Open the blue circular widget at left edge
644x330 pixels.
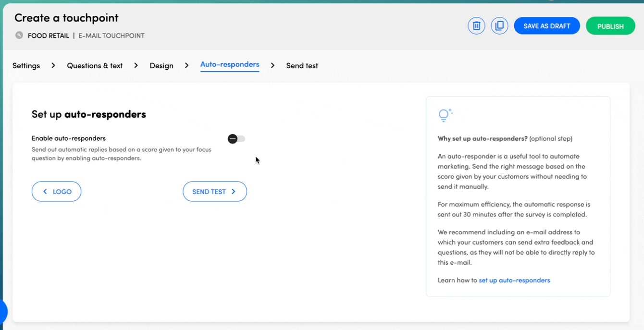point(3,311)
